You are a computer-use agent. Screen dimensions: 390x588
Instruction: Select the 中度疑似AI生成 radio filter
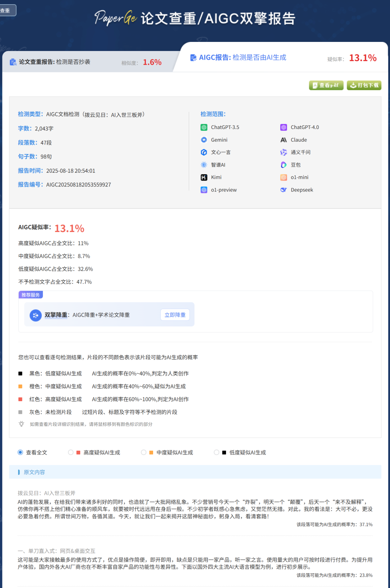coord(144,452)
